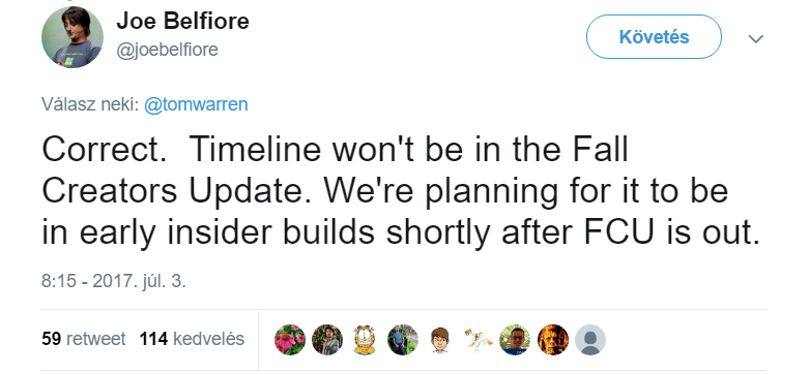The height and width of the screenshot is (374, 810).
Task: View the 114 kedvelés likes list
Action: pyautogui.click(x=192, y=339)
